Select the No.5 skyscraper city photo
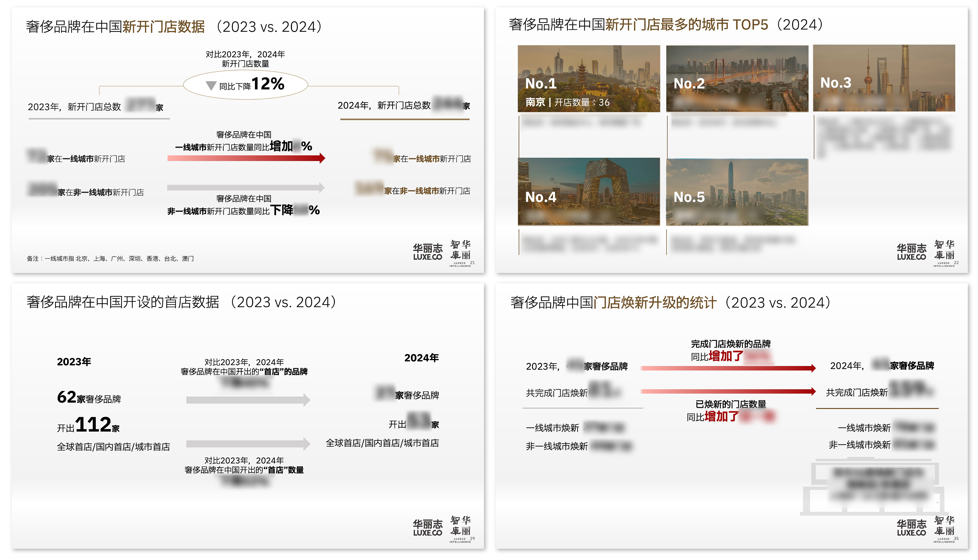Viewport: 978px width, 560px height. 737,192
